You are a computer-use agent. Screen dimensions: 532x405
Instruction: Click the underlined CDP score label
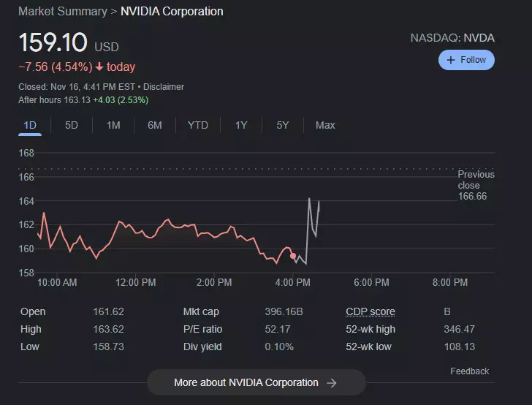[x=370, y=311]
